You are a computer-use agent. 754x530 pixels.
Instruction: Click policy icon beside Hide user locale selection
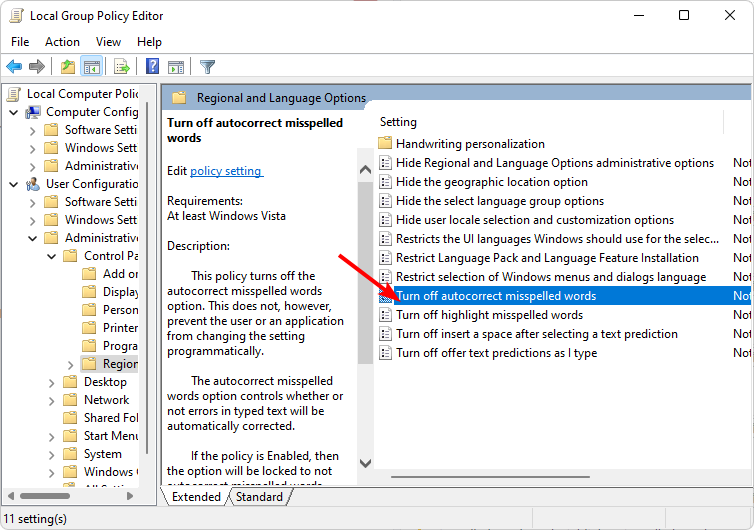385,220
